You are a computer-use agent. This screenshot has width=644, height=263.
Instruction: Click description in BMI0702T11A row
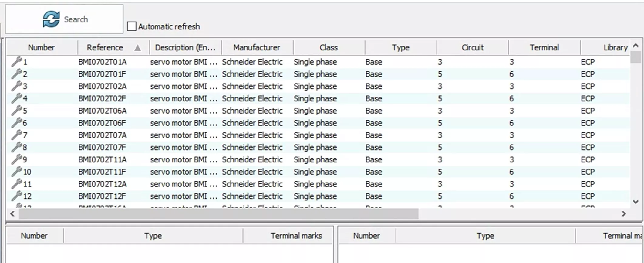(184, 159)
